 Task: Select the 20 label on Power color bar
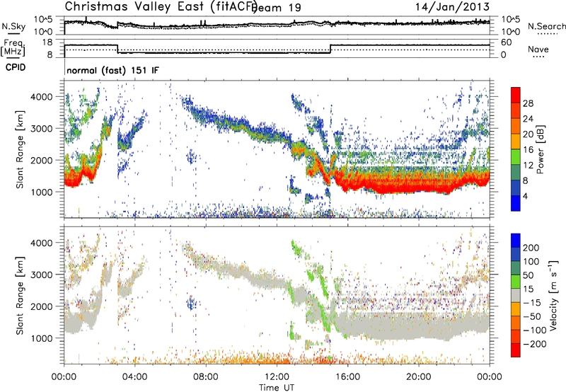528,134
